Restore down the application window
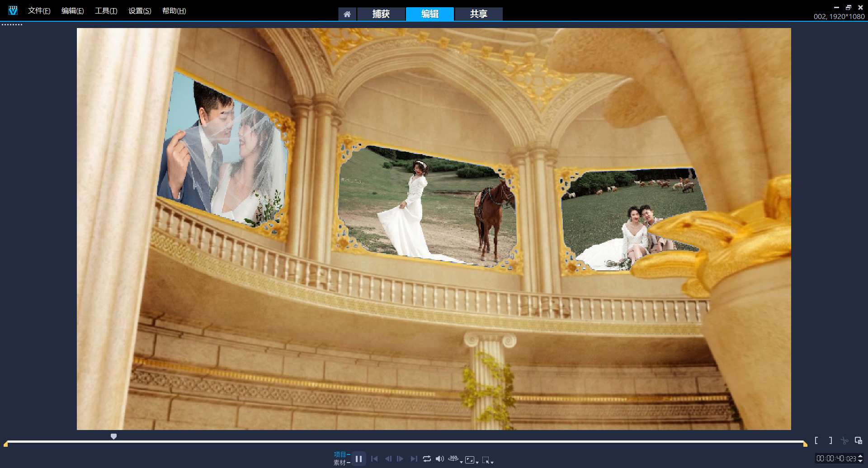Viewport: 868px width, 468px height. 849,7
